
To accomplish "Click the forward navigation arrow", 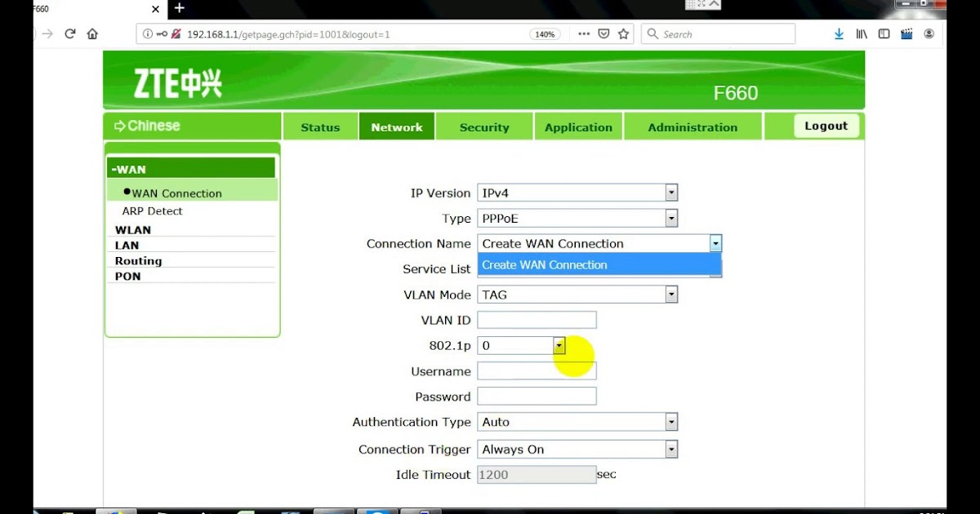I will click(47, 34).
